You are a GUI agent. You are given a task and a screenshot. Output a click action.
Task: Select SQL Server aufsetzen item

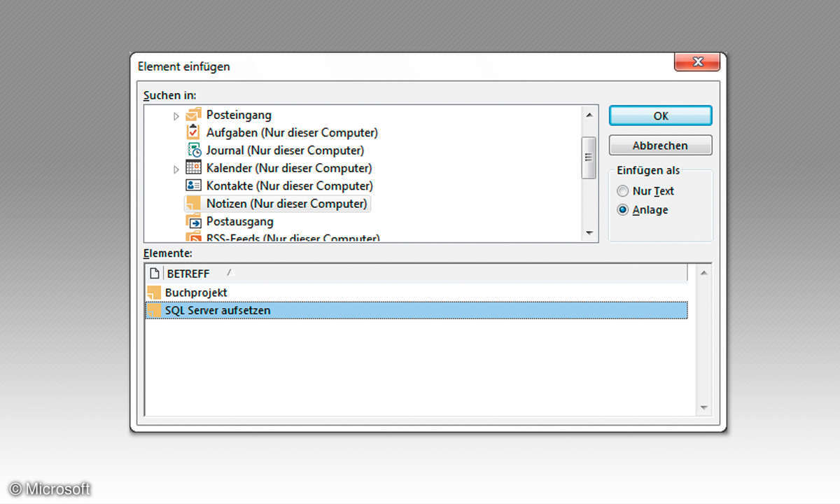(x=416, y=310)
